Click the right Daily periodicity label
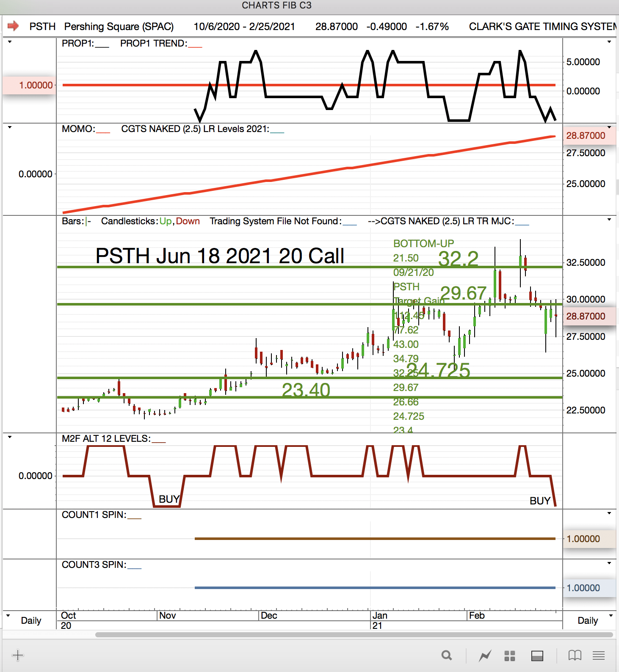 [x=588, y=620]
